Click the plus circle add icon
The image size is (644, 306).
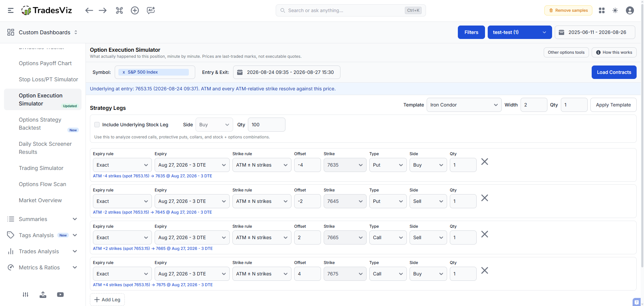tap(135, 10)
